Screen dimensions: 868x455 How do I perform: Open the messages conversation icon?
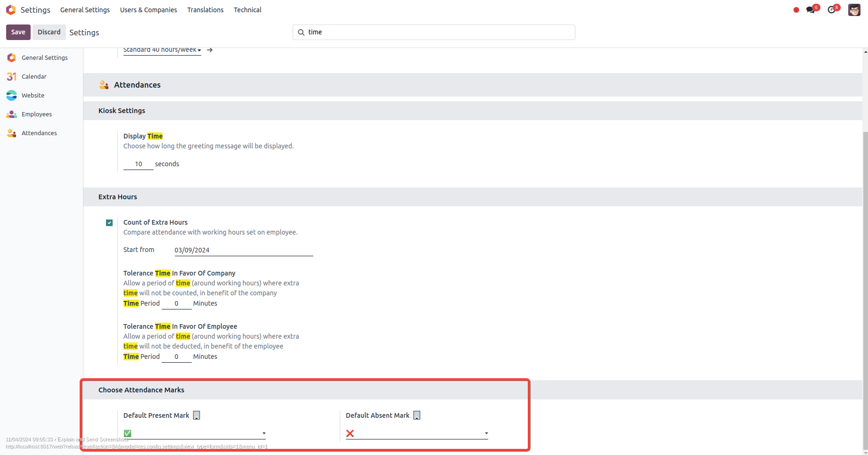pyautogui.click(x=811, y=10)
